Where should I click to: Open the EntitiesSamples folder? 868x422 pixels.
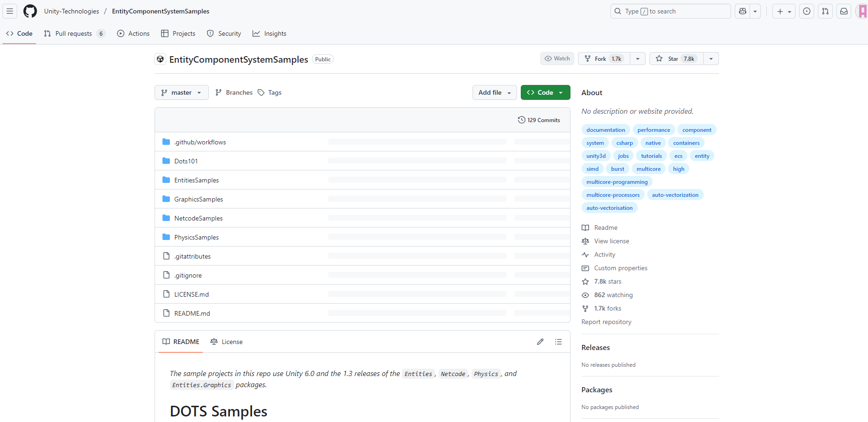[196, 180]
